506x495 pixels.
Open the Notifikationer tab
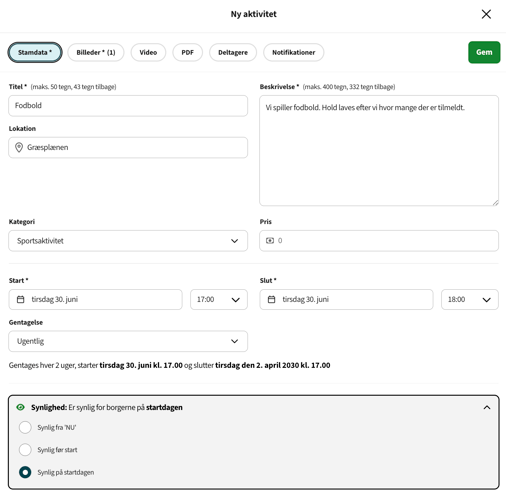294,52
